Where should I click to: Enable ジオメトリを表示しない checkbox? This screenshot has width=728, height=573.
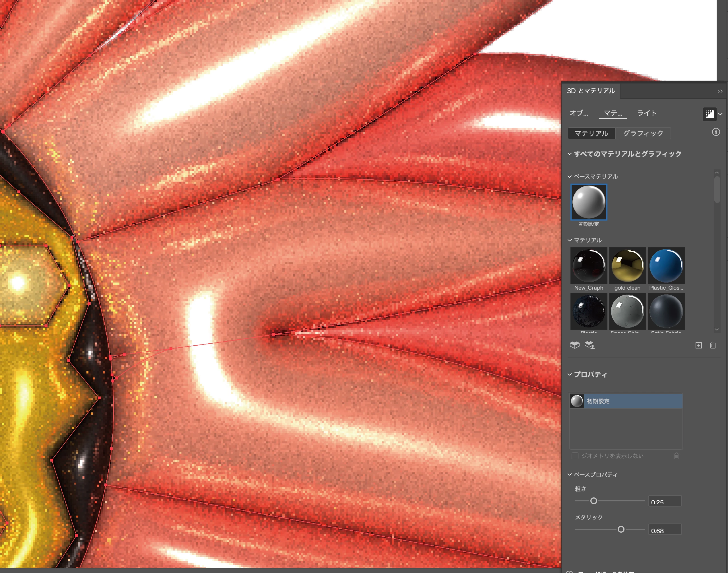(575, 456)
